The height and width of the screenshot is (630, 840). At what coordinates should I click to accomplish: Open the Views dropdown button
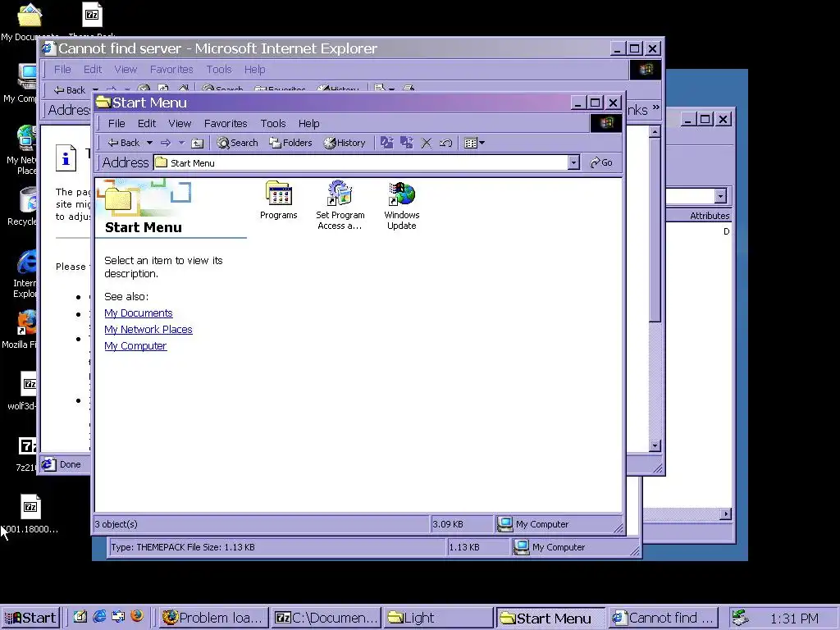point(474,143)
